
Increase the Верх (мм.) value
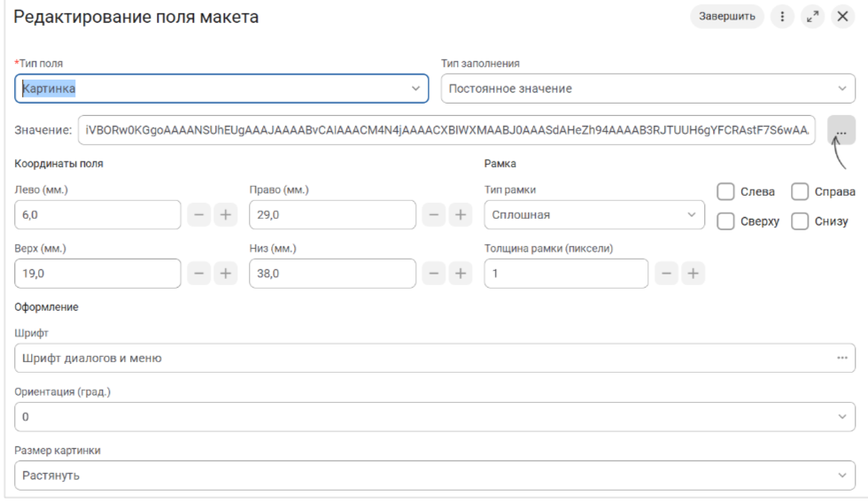(x=226, y=274)
